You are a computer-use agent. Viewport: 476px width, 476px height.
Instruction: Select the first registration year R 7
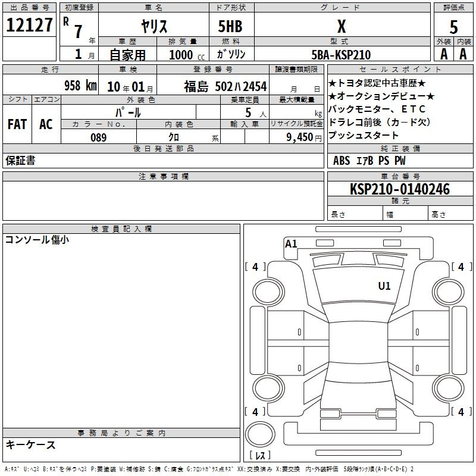(73, 27)
